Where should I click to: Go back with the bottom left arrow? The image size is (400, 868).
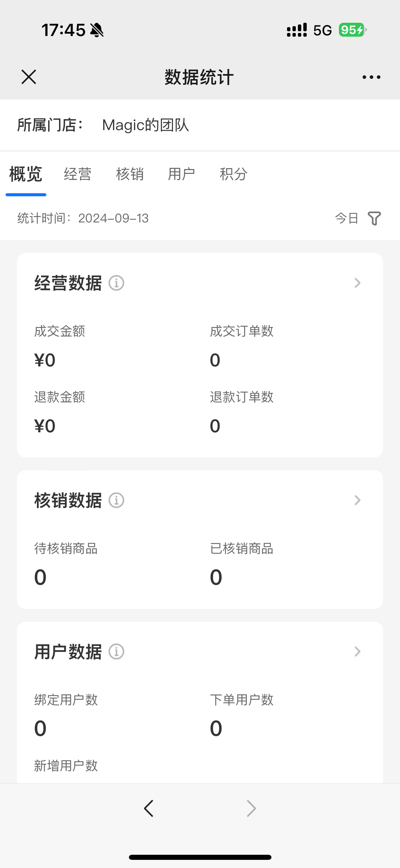click(x=149, y=808)
